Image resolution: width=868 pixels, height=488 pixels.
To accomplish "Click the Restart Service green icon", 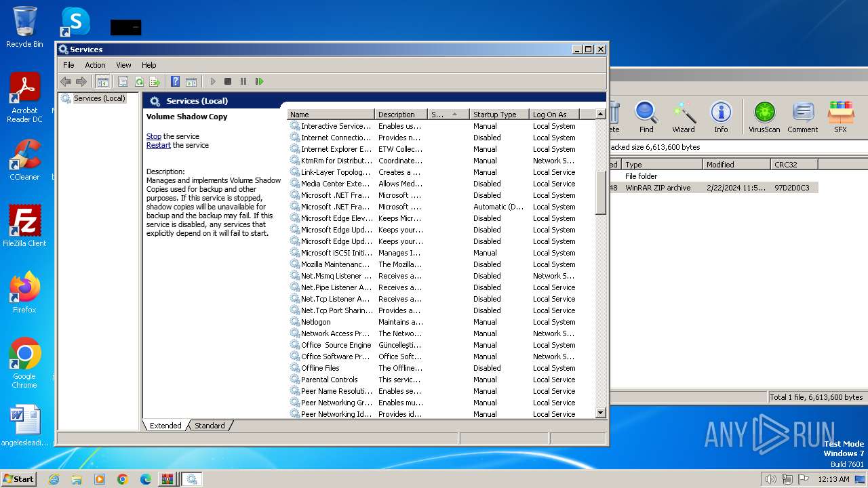I will tap(259, 81).
